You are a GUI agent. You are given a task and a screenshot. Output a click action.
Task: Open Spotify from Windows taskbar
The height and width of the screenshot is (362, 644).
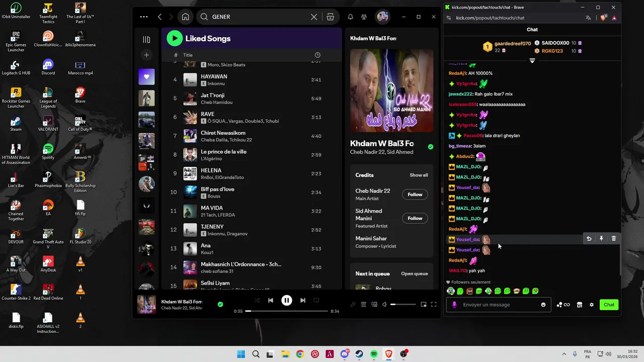pos(374,354)
